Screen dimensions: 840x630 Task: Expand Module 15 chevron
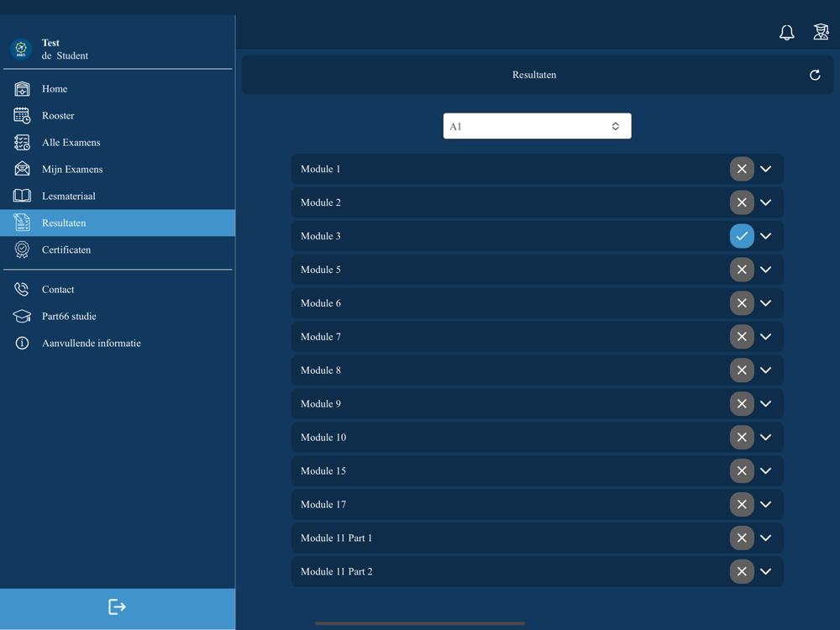[766, 471]
